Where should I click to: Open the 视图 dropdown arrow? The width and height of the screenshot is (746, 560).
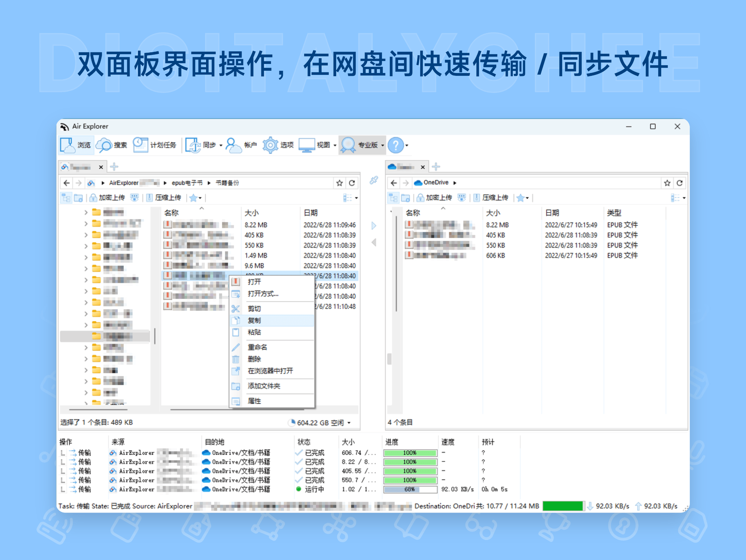click(335, 145)
